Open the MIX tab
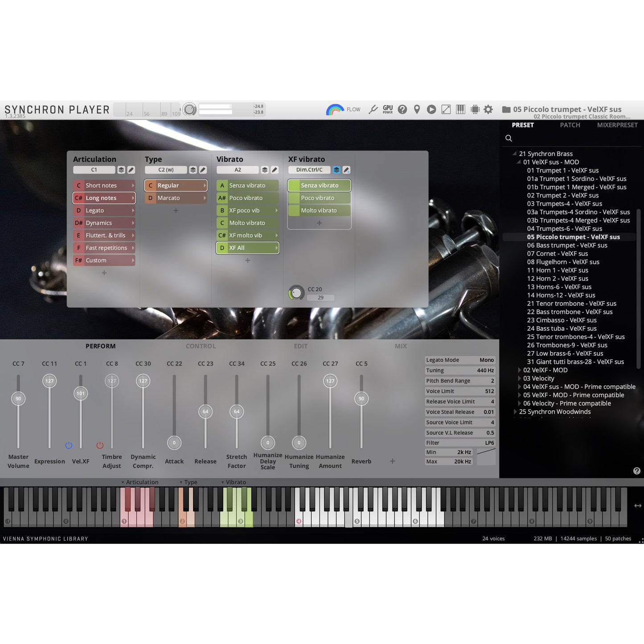Viewport: 644px width, 644px height. [x=401, y=346]
